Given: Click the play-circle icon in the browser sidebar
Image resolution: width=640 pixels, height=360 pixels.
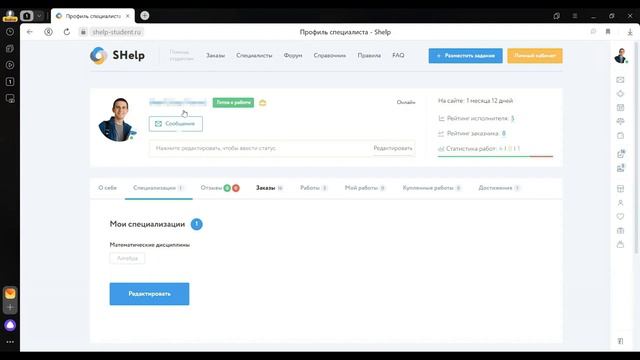Looking at the screenshot, I should pos(10,65).
